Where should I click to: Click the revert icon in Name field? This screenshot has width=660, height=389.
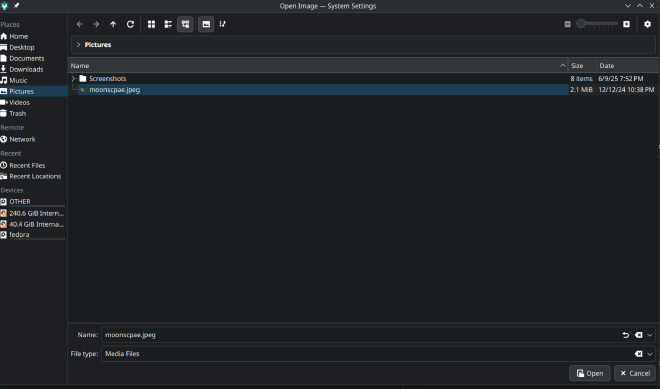625,335
